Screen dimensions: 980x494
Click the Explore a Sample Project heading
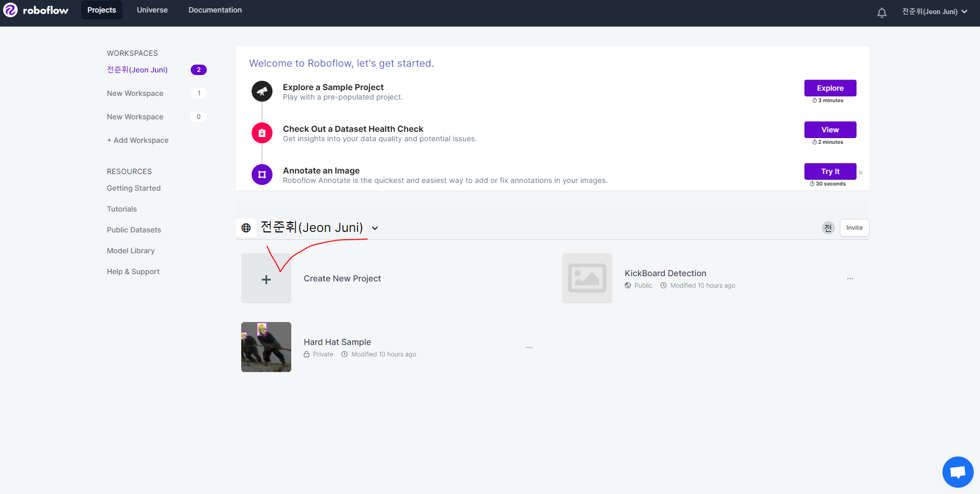(x=333, y=87)
